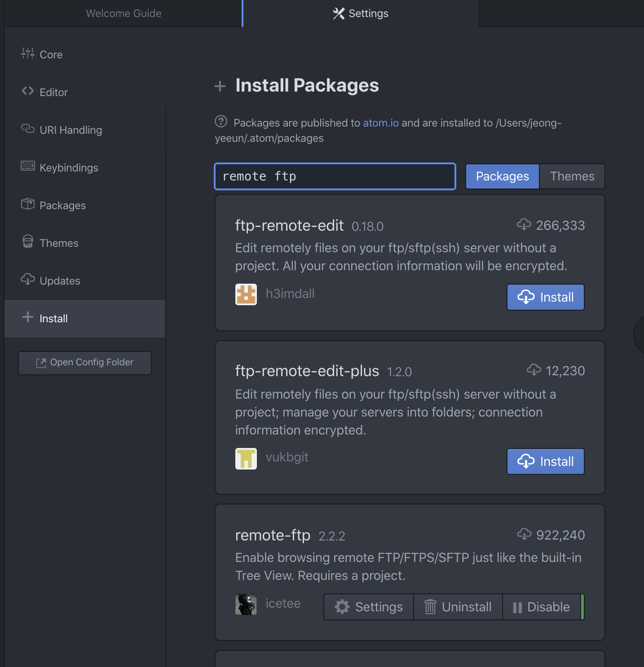Click the external link icon in Open Config Folder
This screenshot has height=667, width=644.
coord(41,363)
